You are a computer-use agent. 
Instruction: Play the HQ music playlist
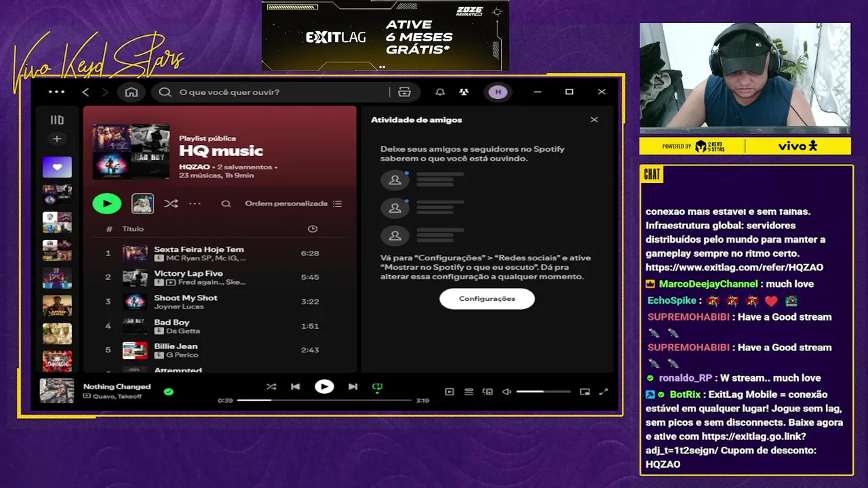tap(107, 203)
